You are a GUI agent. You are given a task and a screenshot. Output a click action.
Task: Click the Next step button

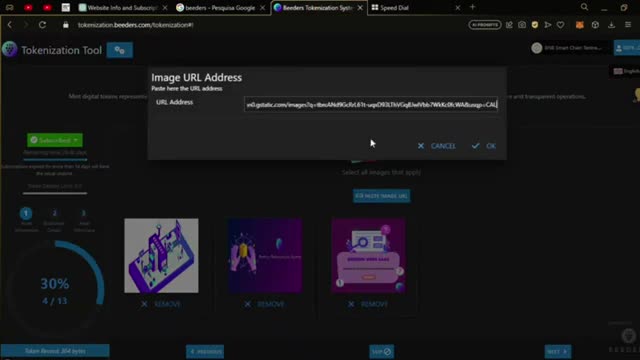pos(558,351)
